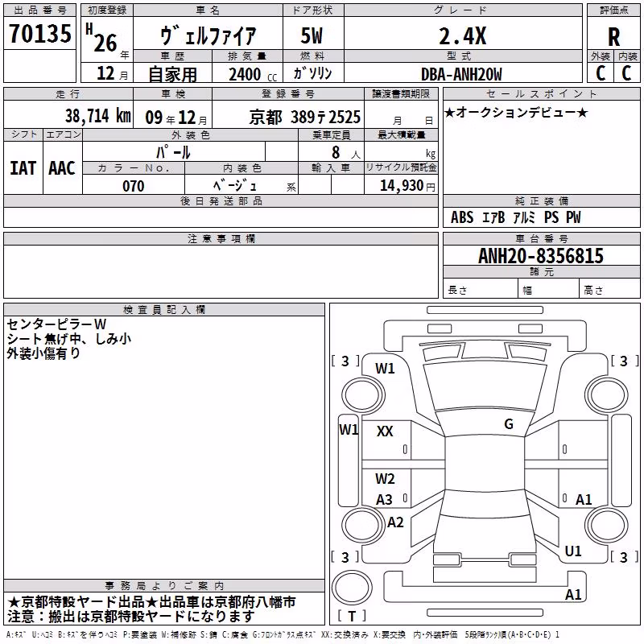644x644 pixels.
Task: Click the 後日発送部品 header
Action: coord(221,200)
